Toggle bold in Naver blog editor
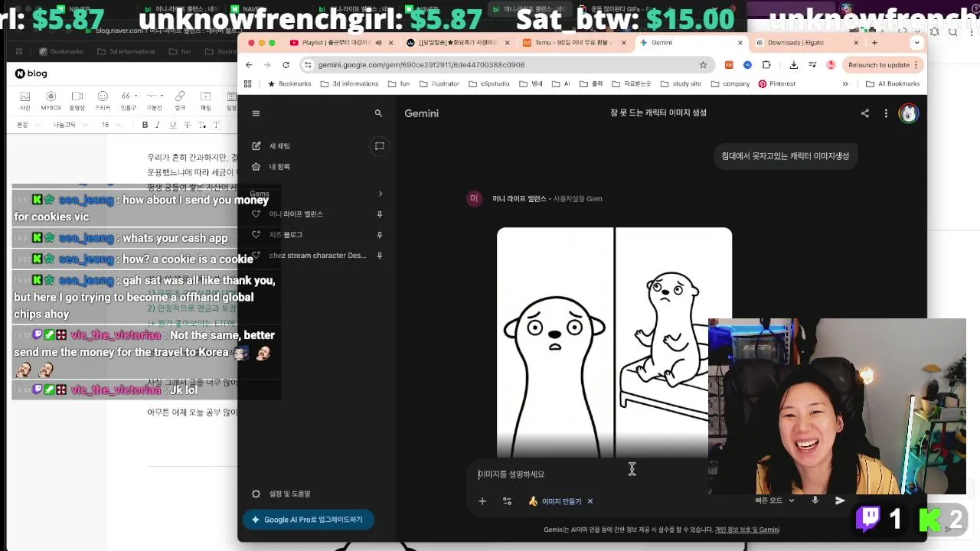This screenshot has height=551, width=980. pyautogui.click(x=145, y=125)
